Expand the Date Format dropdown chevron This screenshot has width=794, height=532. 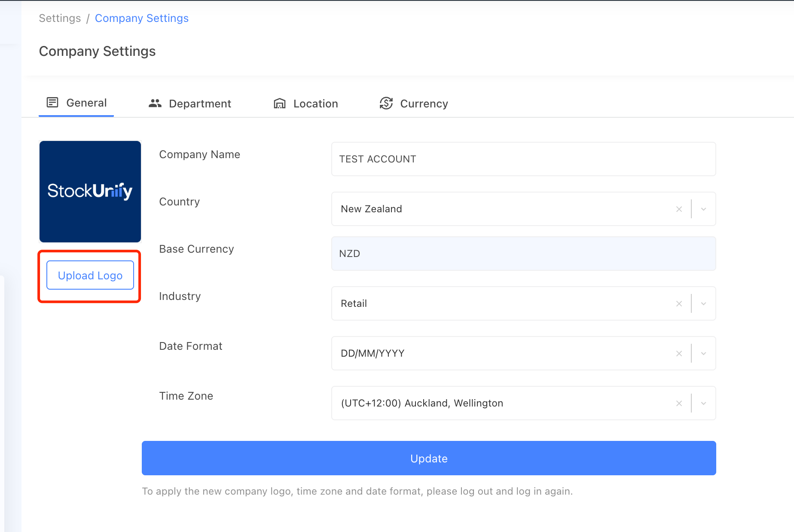click(x=703, y=354)
